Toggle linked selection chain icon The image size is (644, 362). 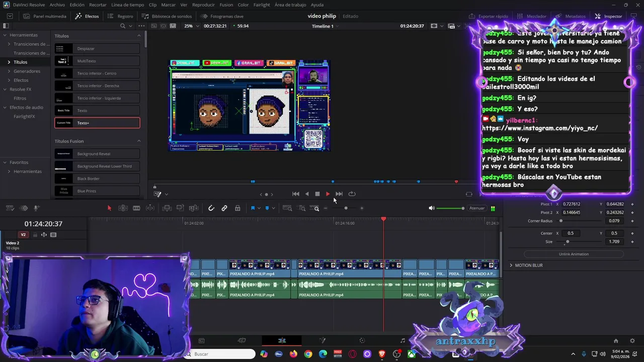(x=224, y=208)
